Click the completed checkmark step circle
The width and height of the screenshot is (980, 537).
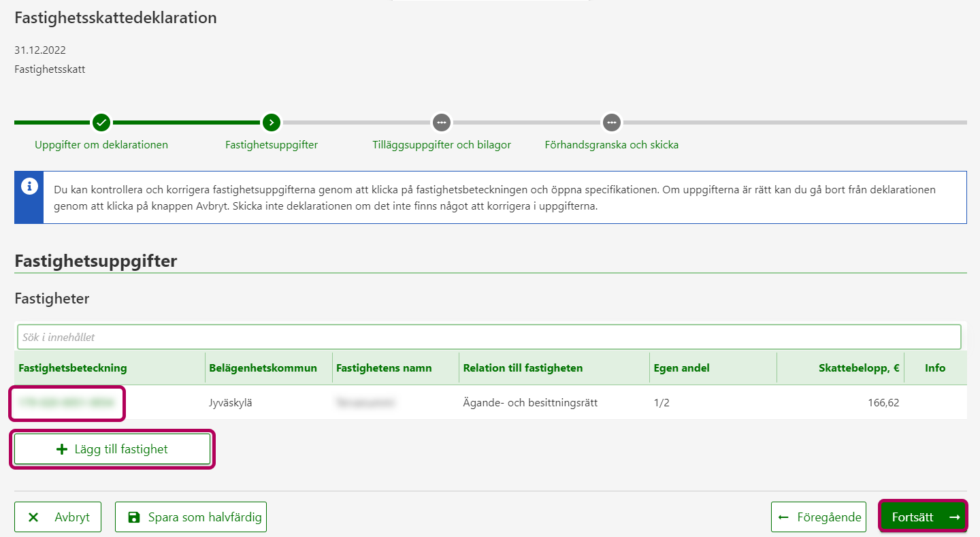pyautogui.click(x=101, y=123)
